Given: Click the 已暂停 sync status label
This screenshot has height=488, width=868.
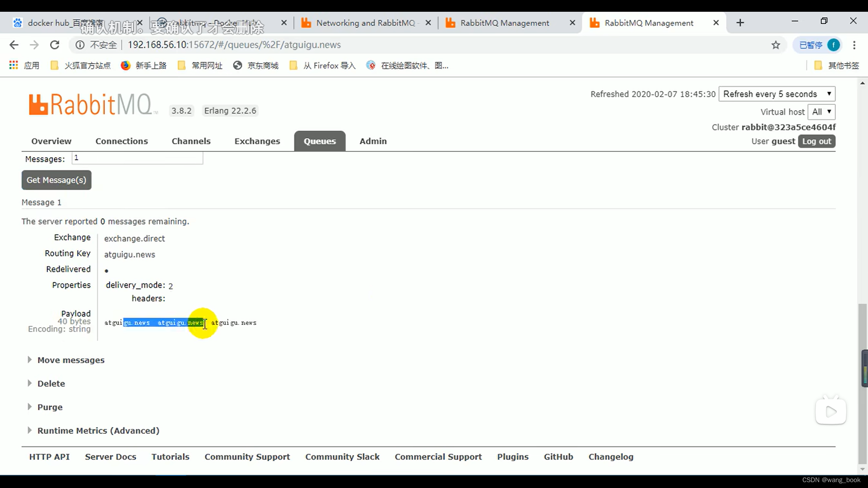Looking at the screenshot, I should (x=811, y=45).
